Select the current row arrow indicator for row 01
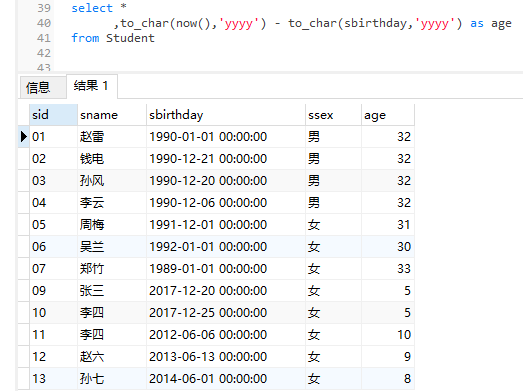The image size is (523, 391). (x=24, y=137)
